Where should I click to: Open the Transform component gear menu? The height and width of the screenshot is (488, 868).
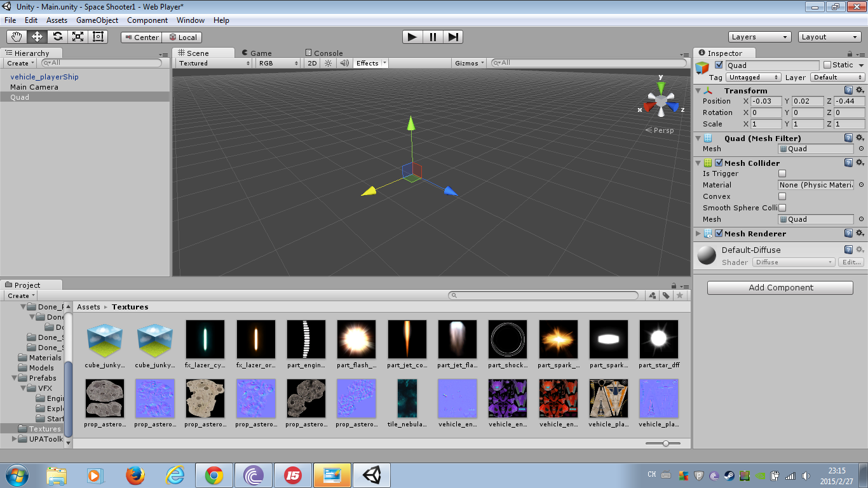(x=860, y=90)
